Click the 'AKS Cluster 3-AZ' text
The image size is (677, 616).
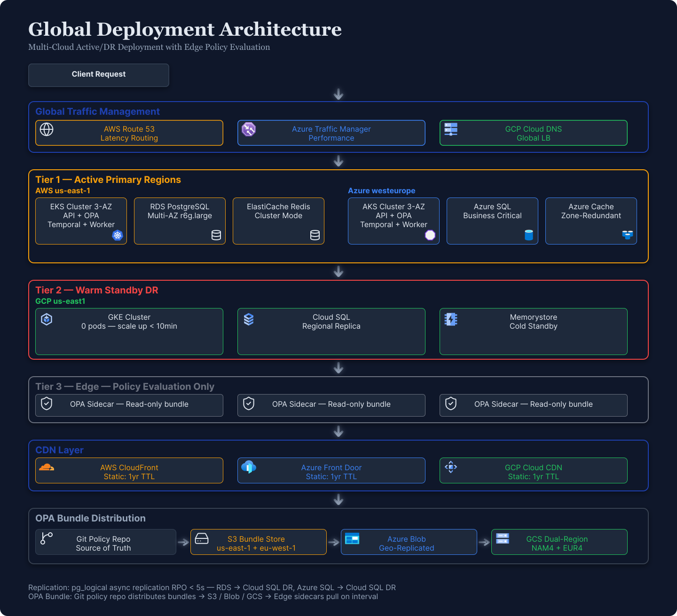394,206
